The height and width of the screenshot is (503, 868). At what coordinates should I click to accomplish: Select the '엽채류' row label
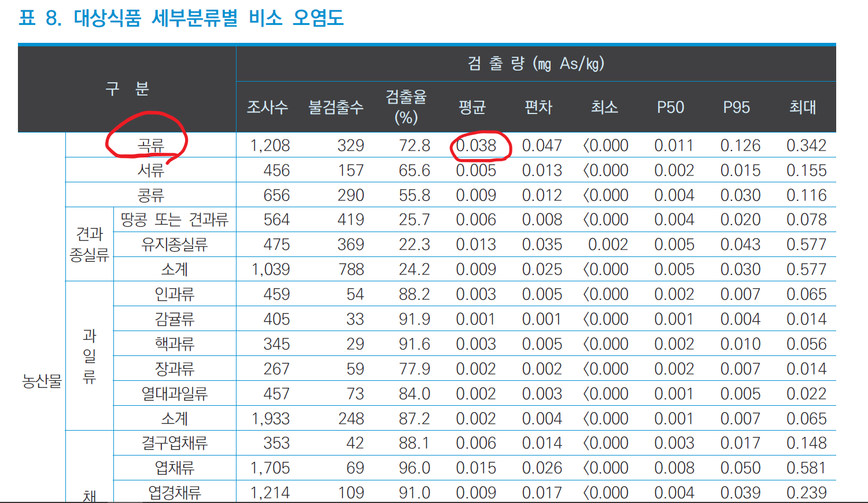click(175, 468)
